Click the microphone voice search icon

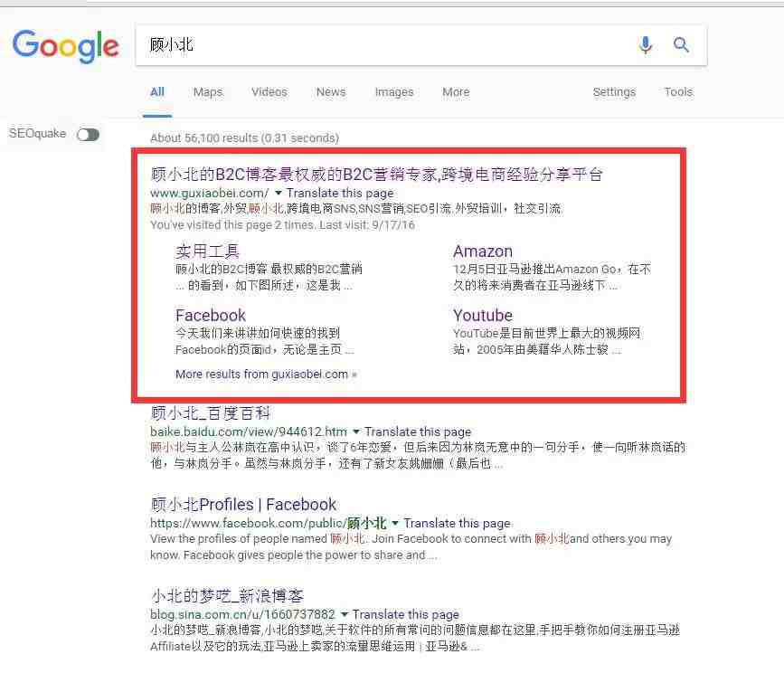646,45
